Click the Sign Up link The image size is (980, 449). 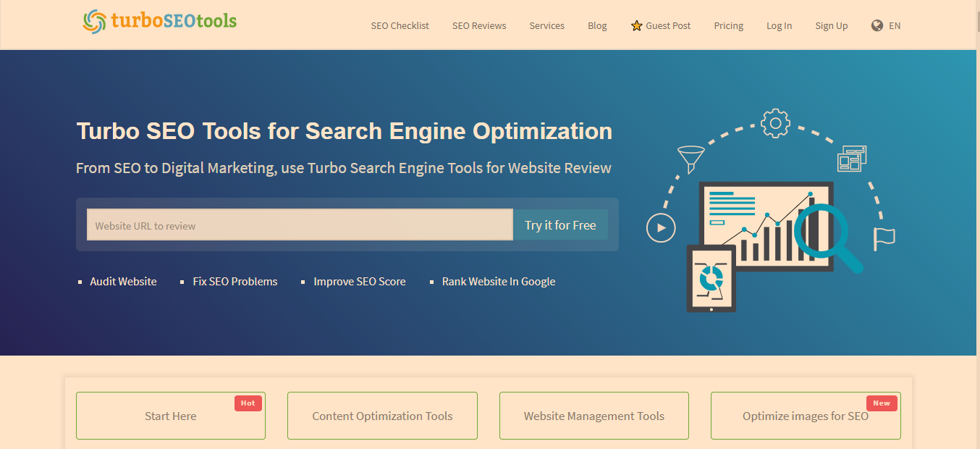click(831, 25)
